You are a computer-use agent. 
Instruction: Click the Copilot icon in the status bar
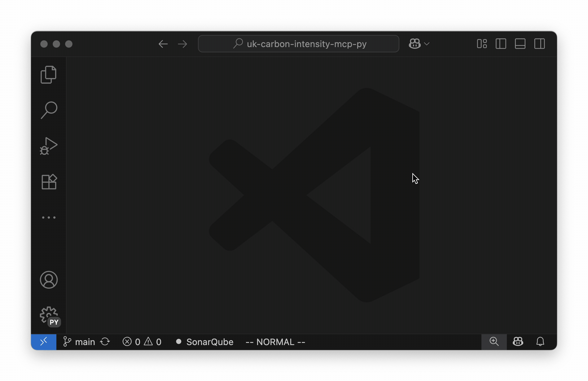coord(518,342)
